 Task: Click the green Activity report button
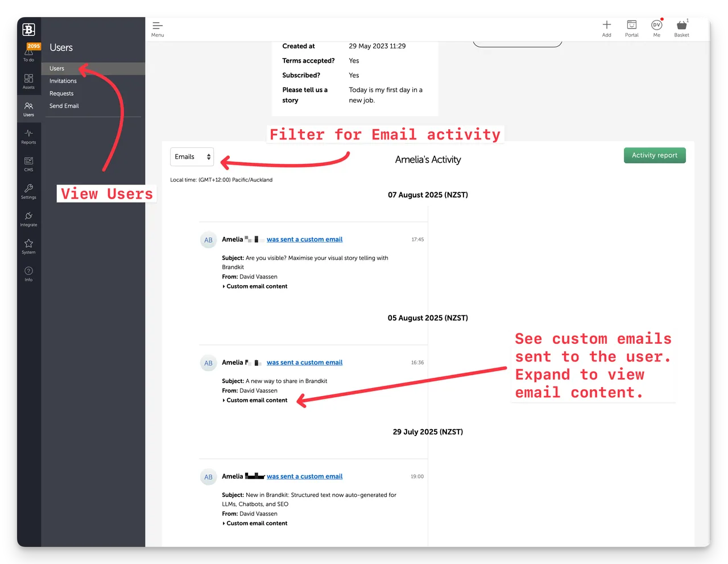click(655, 155)
